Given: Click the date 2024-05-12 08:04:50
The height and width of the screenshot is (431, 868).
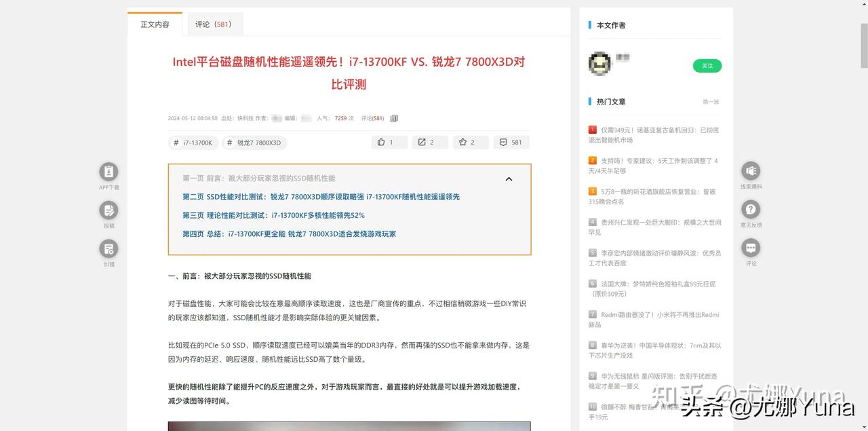Looking at the screenshot, I should [x=193, y=118].
